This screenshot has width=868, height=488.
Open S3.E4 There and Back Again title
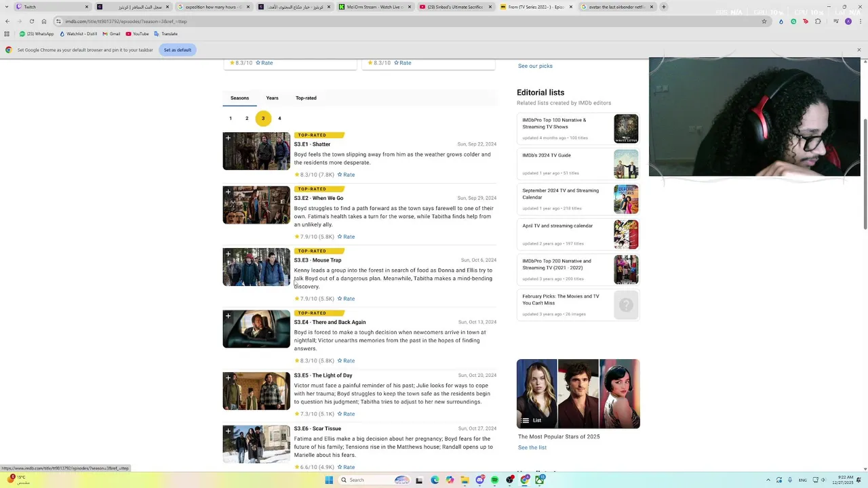(x=330, y=322)
